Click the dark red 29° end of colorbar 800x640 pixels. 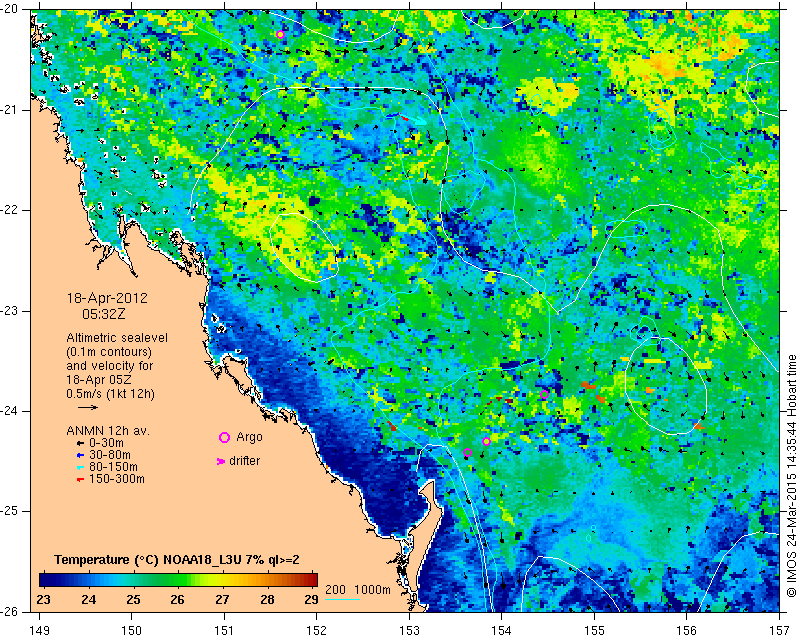(x=313, y=579)
